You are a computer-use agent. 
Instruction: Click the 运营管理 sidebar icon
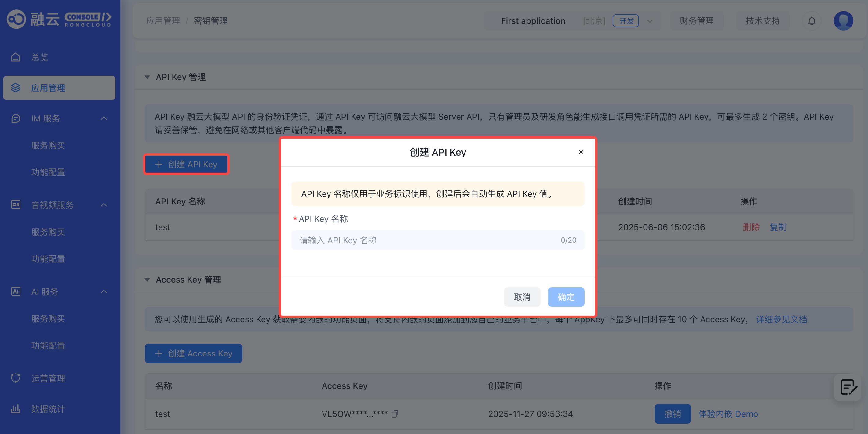coord(16,378)
